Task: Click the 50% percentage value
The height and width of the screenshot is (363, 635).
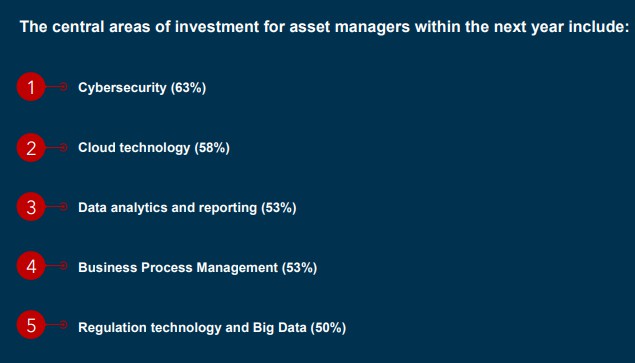Action: 328,327
